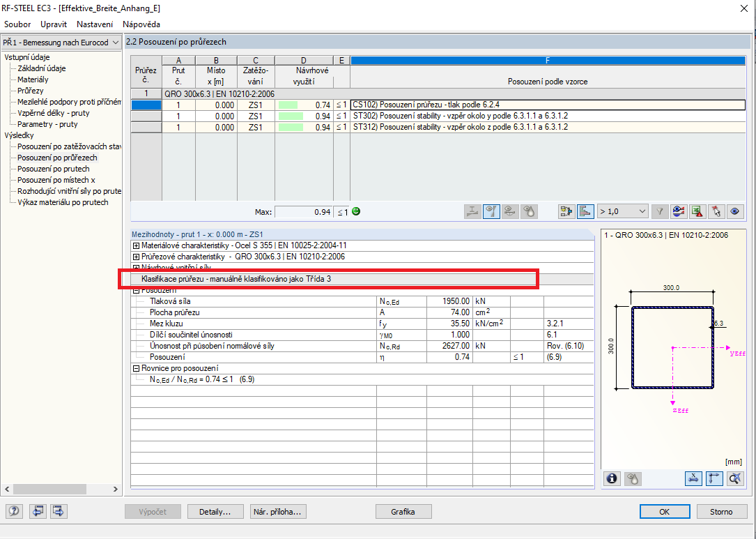Open the Upravit menu
This screenshot has width=756, height=539.
point(54,24)
